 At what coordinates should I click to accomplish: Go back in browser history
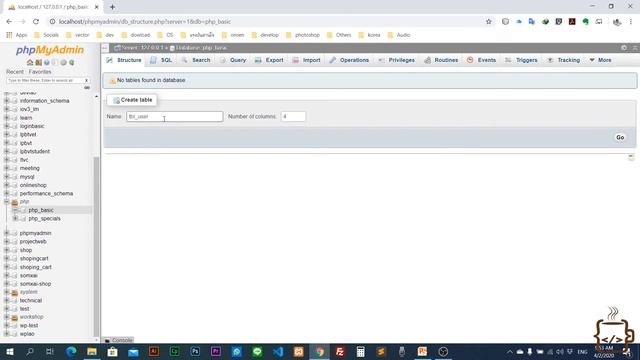[x=9, y=22]
